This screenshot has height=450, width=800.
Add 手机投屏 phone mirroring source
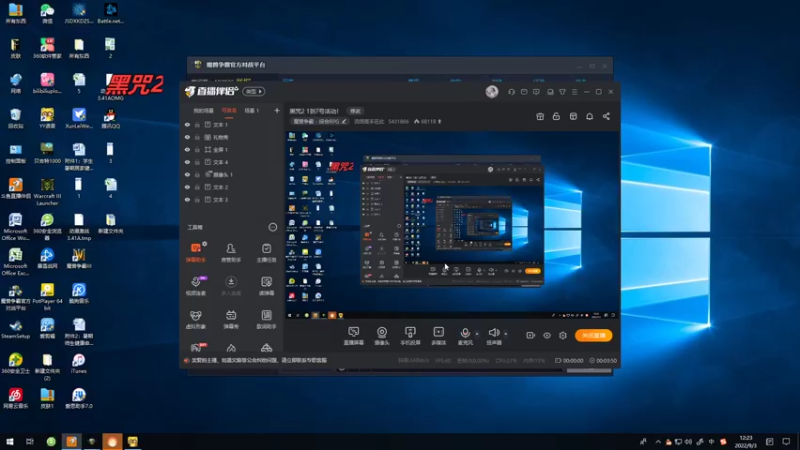tap(410, 336)
